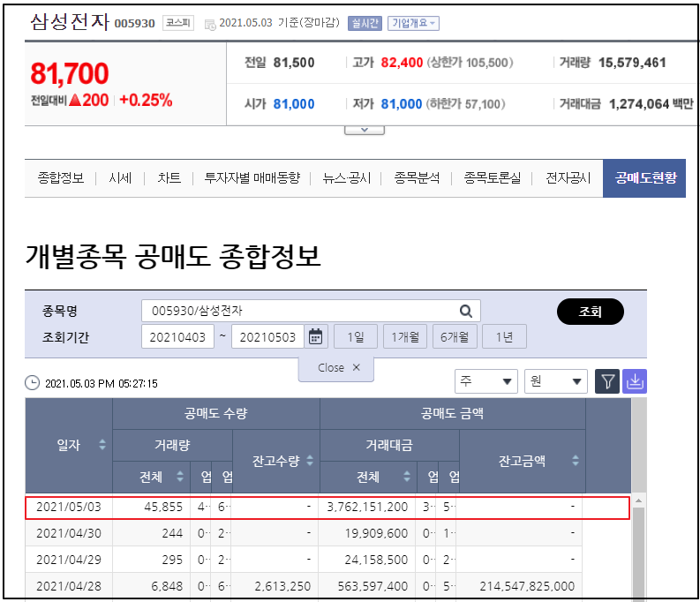
Task: Select the 종목분석 tab
Action: tap(417, 178)
